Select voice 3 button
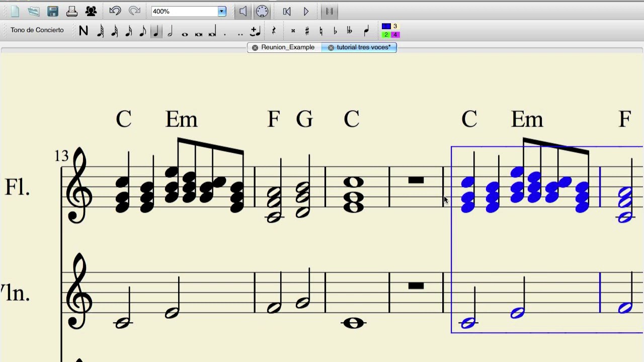The width and height of the screenshot is (644, 362). coord(395,26)
